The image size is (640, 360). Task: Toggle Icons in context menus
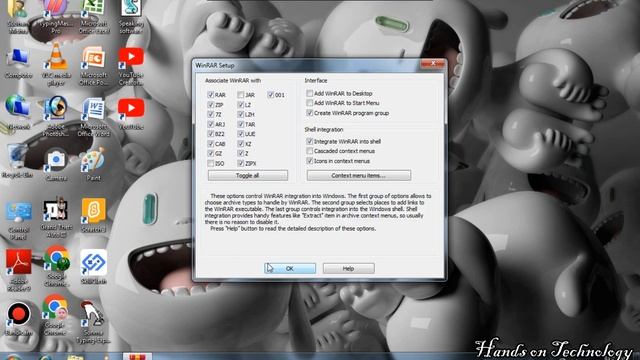click(310, 161)
